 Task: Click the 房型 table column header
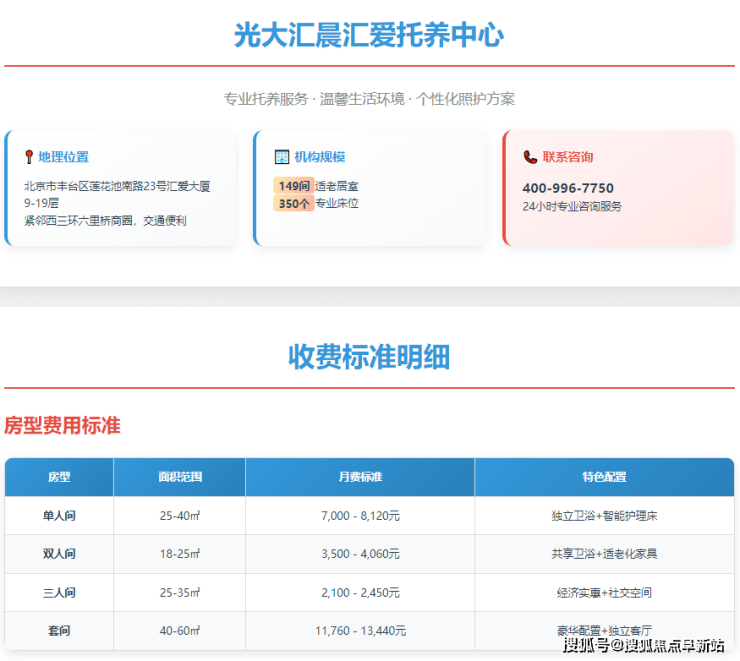click(x=59, y=477)
